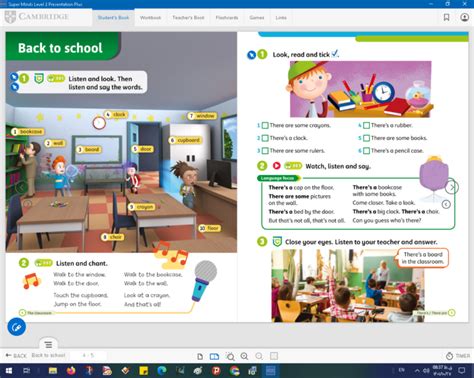Open the Windows notification center
This screenshot has width=474, height=378.
coord(462,371)
